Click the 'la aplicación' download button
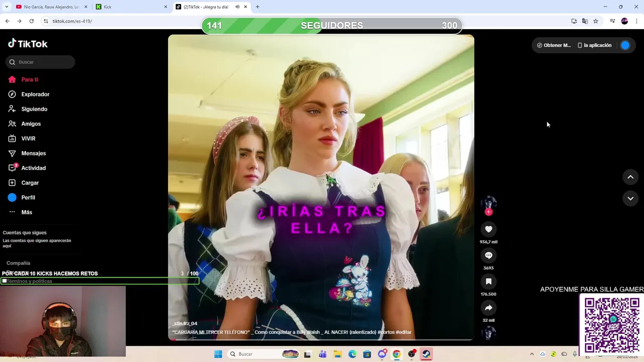Screen dimensions: 644x362 595,45
